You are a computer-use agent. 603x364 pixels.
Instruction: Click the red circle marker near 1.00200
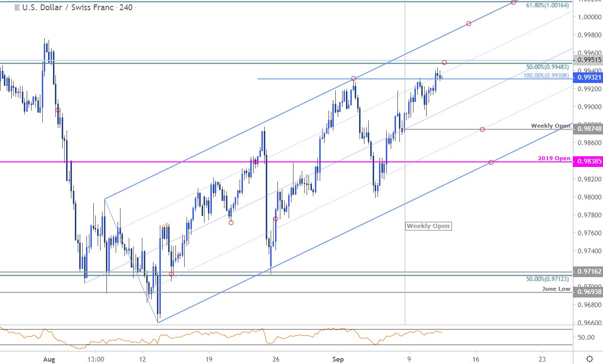[x=513, y=3]
